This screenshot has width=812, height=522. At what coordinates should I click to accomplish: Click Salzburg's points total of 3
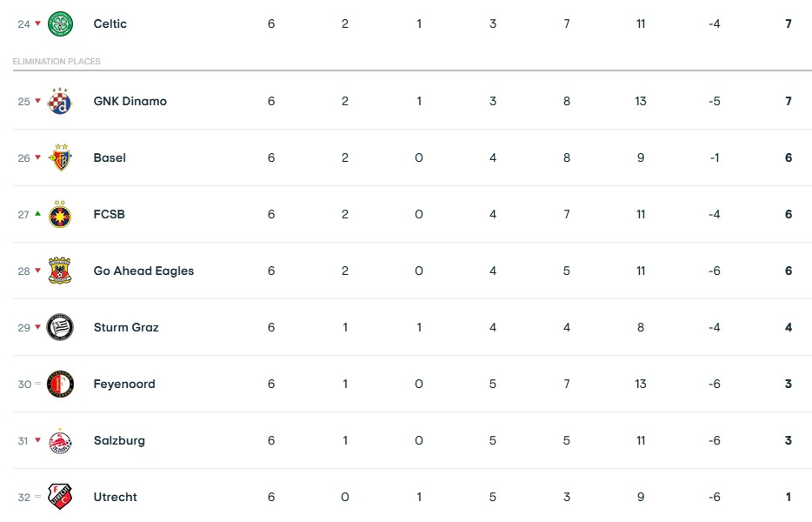point(789,440)
